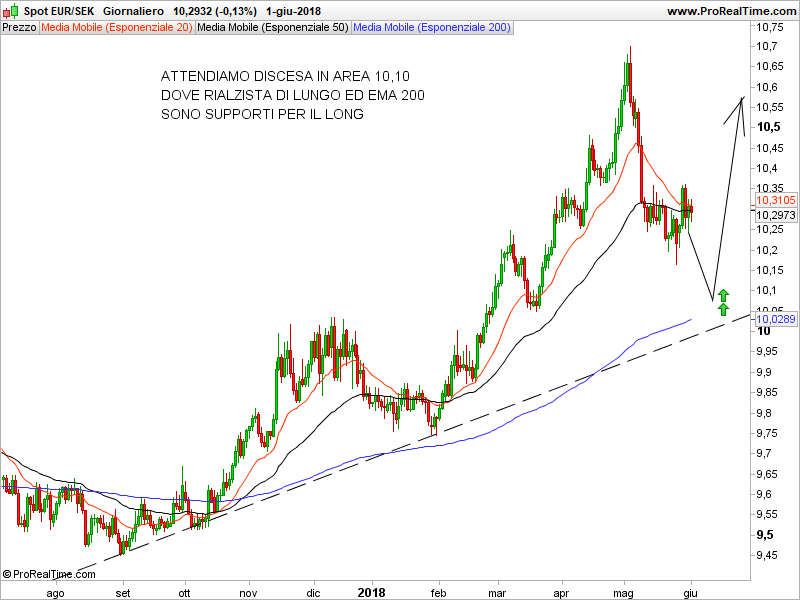This screenshot has height=600, width=800.
Task: Click the red 10,3105 EMA price tag
Action: pos(776,200)
